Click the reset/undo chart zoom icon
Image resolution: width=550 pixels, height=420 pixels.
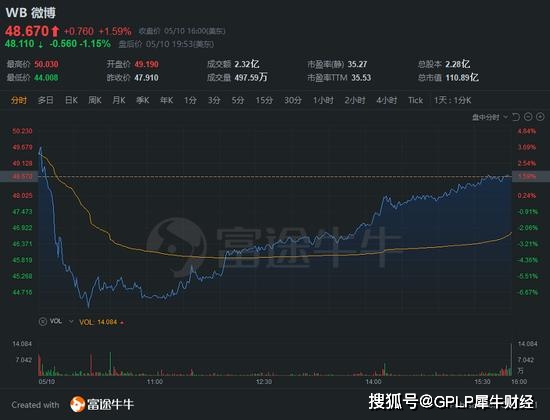point(516,117)
